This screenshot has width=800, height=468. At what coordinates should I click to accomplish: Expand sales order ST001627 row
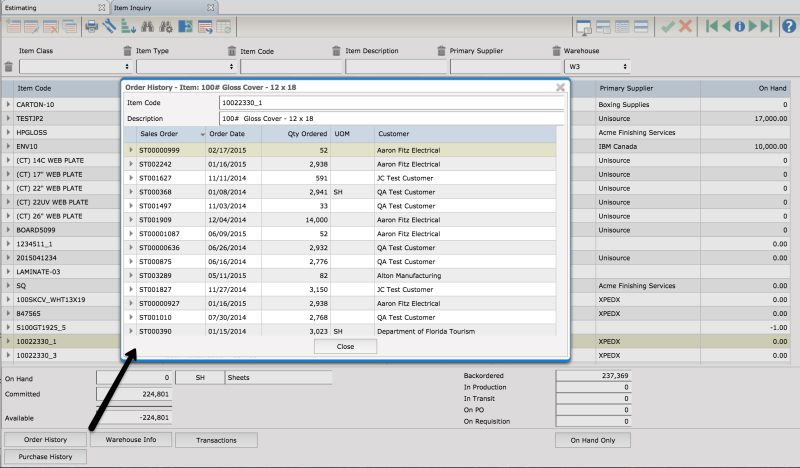pos(131,178)
